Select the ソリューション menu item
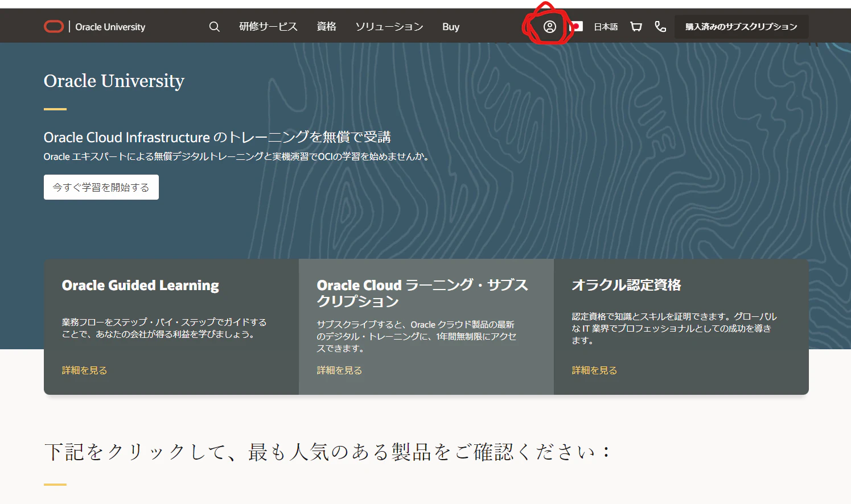Screen dimensions: 851x504 click(x=389, y=27)
